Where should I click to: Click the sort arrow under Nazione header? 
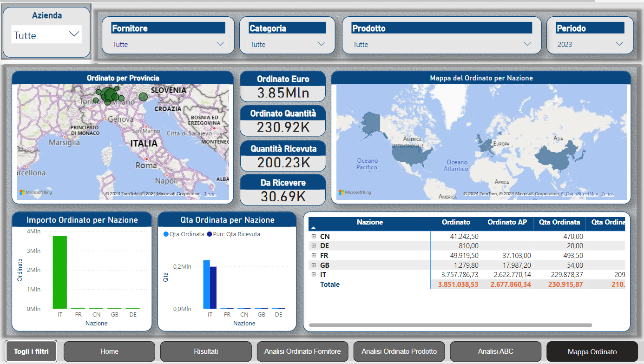(x=313, y=228)
